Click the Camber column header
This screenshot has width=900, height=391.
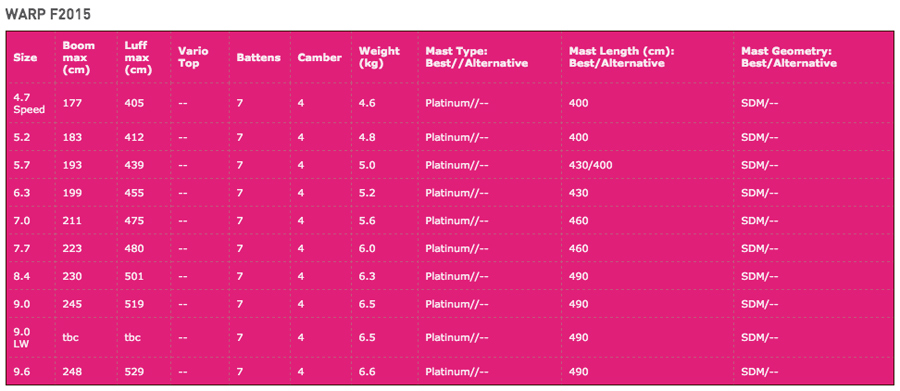pos(320,57)
